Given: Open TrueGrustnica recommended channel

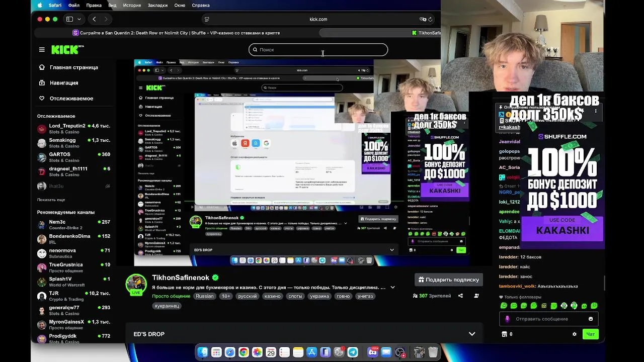Looking at the screenshot, I should coord(73,267).
